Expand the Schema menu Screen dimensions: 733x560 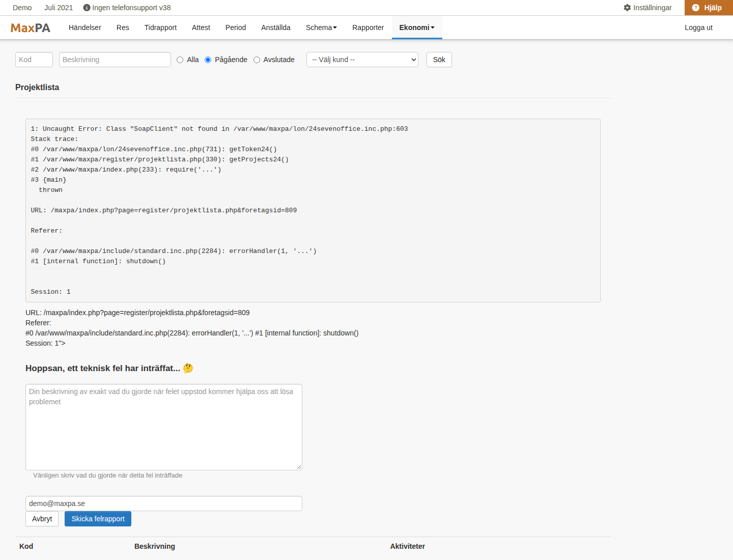[321, 27]
